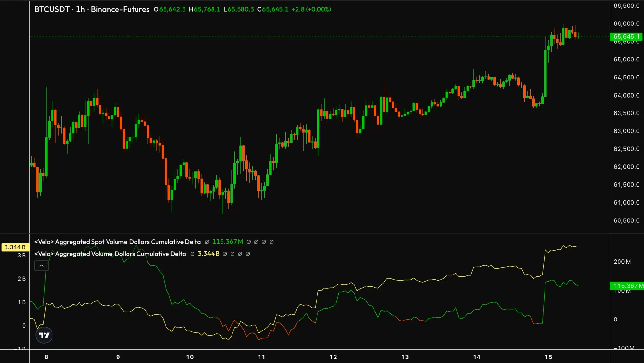The width and height of the screenshot is (644, 363).
Task: Click date 15 on the time axis
Action: point(548,357)
